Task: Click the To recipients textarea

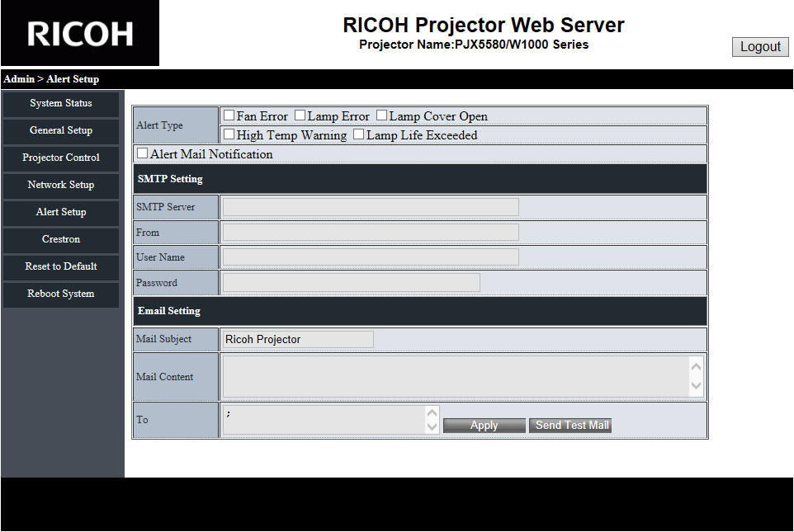Action: [324, 419]
